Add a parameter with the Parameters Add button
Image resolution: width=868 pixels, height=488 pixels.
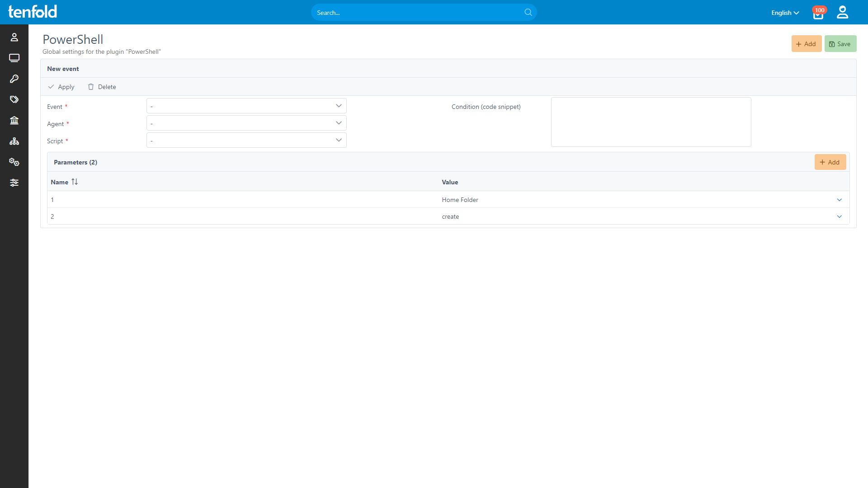[x=830, y=162]
